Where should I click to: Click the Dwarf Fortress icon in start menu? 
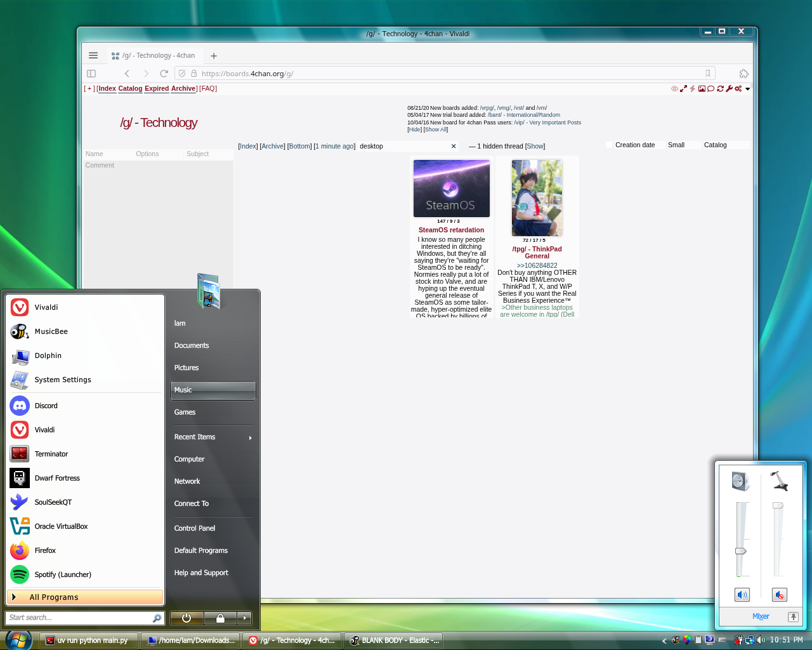(x=20, y=478)
